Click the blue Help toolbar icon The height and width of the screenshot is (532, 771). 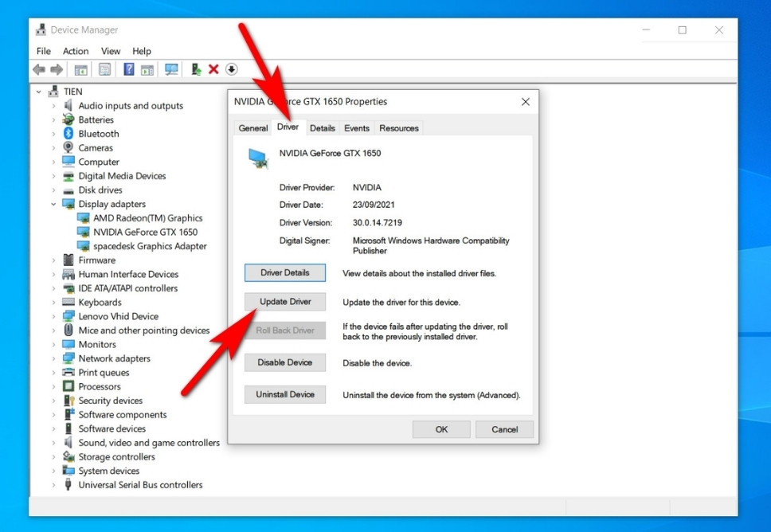point(128,70)
